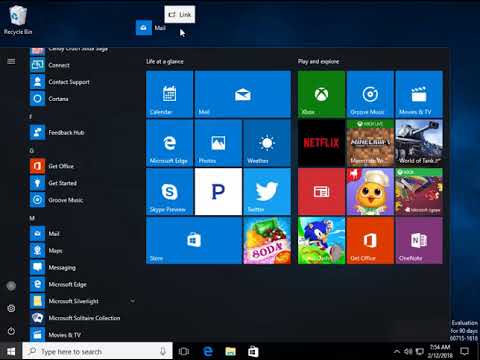Open the wide Mail tile
The height and width of the screenshot is (360, 480).
click(x=243, y=94)
